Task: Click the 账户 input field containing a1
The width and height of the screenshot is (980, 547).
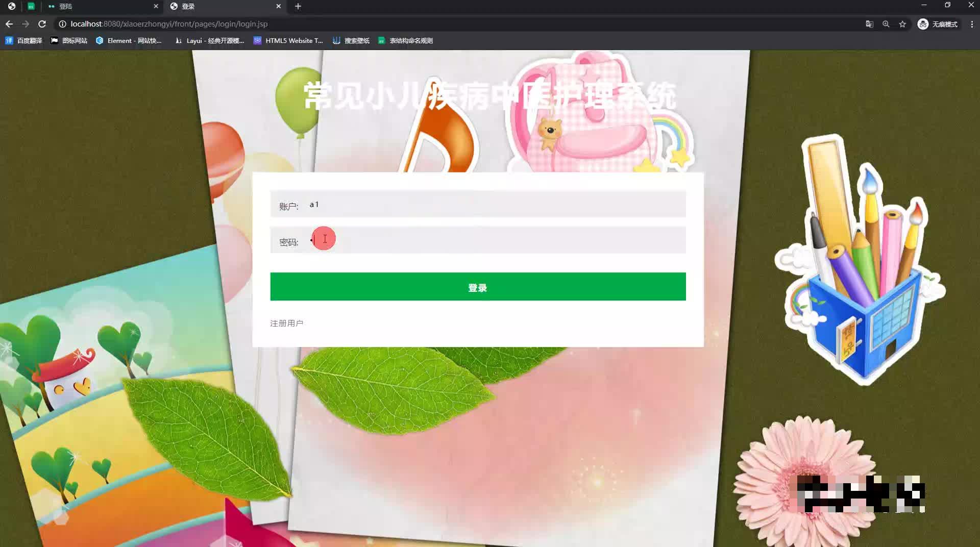Action: click(478, 205)
